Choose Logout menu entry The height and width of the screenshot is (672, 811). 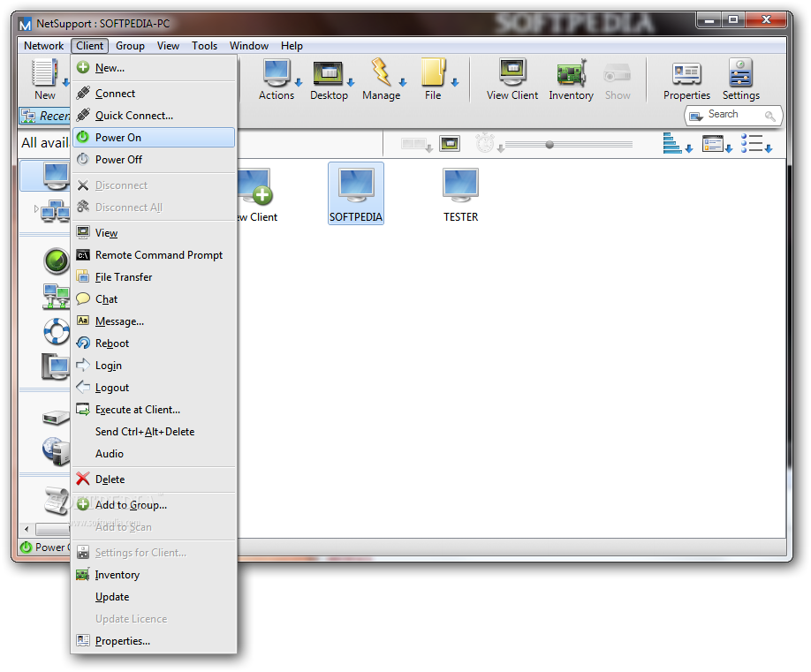(154, 388)
